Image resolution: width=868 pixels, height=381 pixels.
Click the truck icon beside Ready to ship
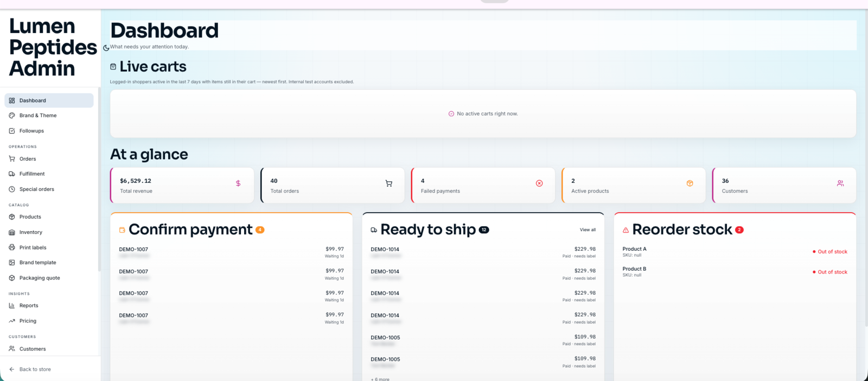[x=374, y=230]
